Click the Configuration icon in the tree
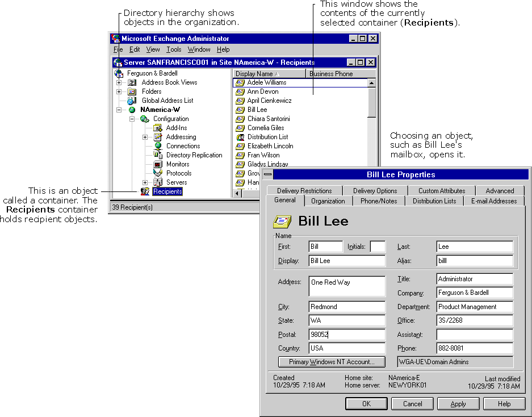This screenshot has height=417, width=532. tap(145, 119)
